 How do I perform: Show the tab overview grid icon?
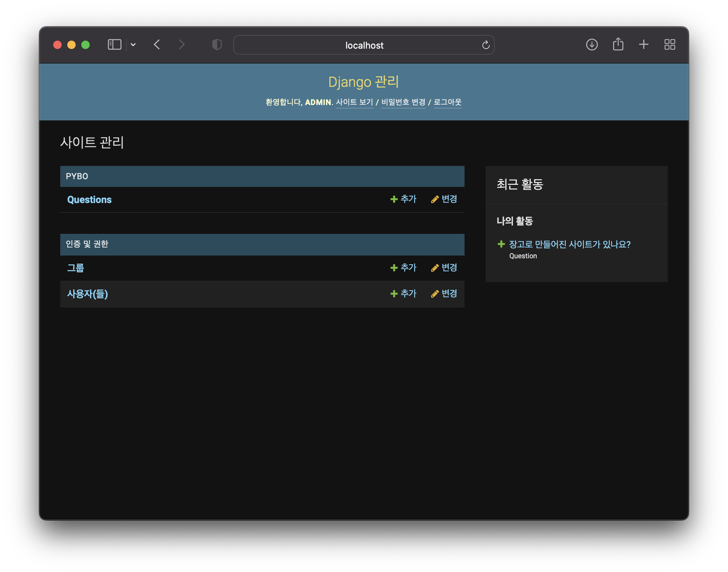[669, 45]
